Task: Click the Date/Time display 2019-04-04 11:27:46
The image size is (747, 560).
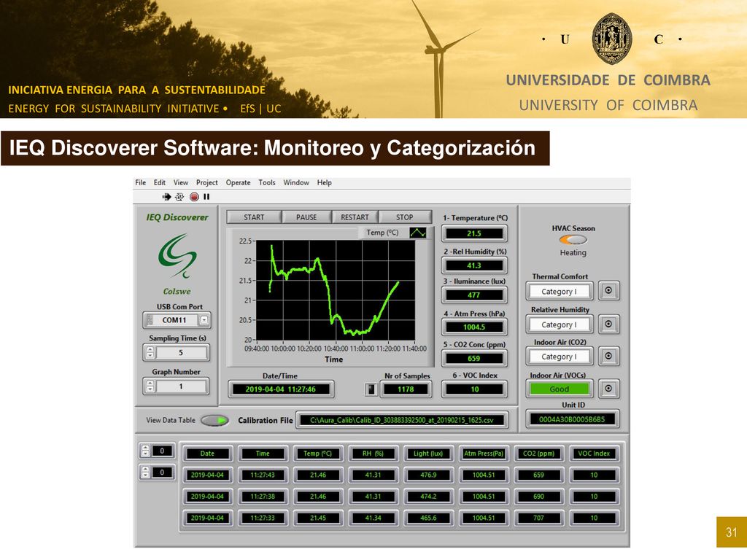Action: [281, 389]
